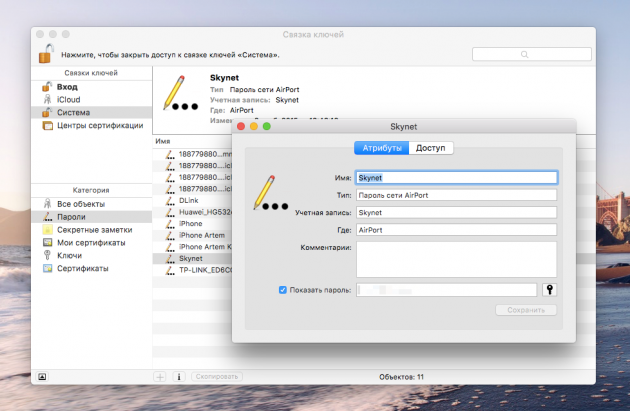
Task: Open the password assistant key icon
Action: point(549,289)
